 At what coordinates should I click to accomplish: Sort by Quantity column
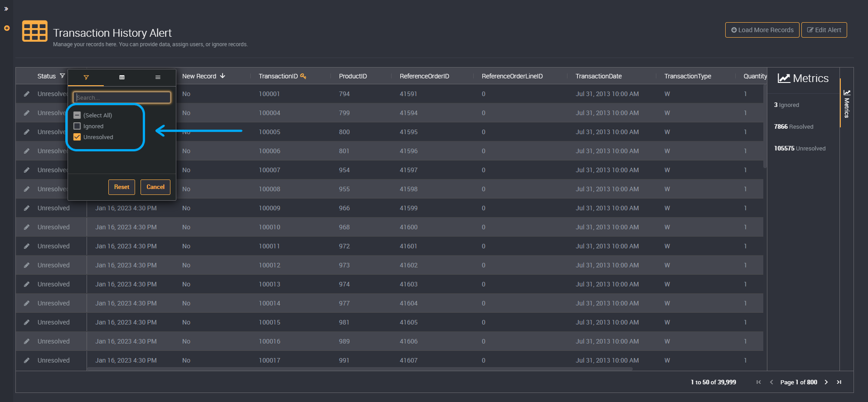click(755, 76)
